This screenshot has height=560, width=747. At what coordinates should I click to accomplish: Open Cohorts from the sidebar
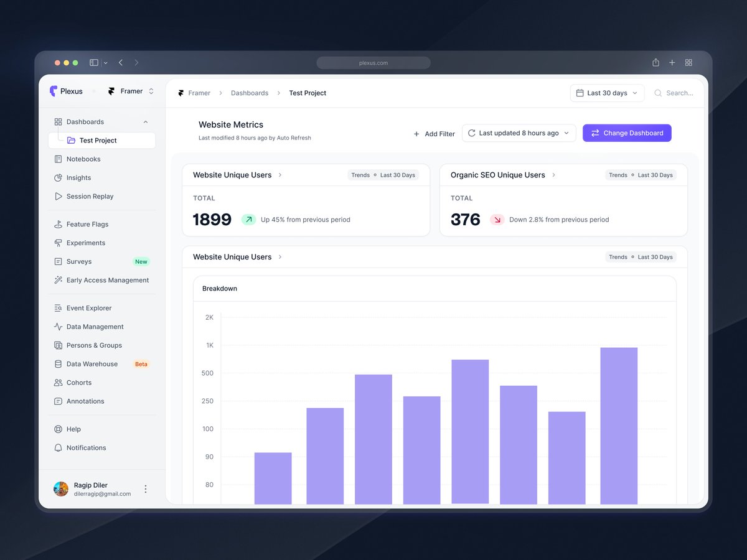[79, 383]
